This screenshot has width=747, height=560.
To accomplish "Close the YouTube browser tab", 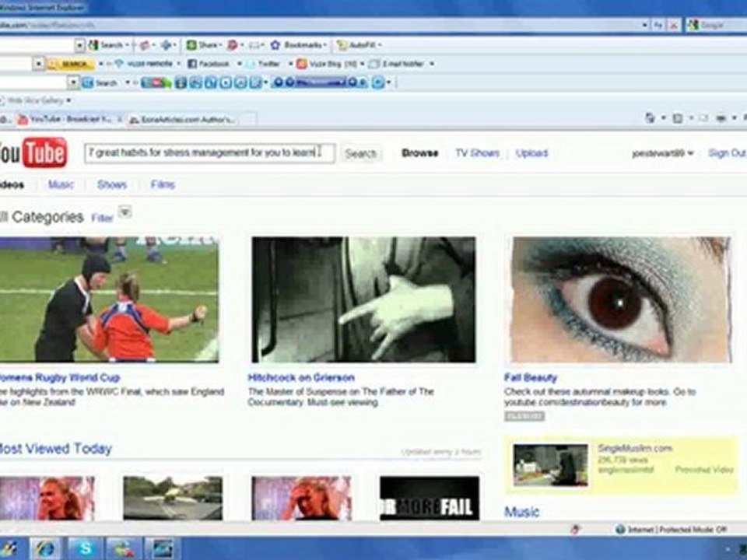I will point(120,119).
